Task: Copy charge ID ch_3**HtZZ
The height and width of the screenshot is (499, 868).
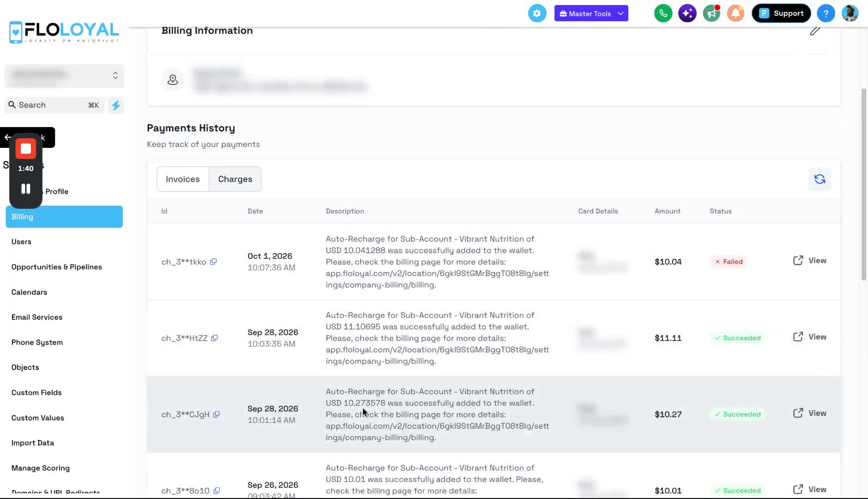Action: (x=214, y=338)
